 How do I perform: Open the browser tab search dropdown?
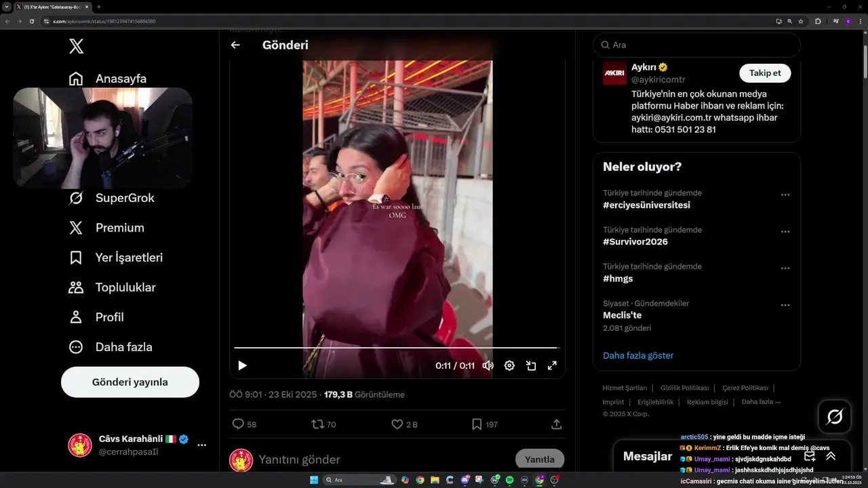(6, 7)
